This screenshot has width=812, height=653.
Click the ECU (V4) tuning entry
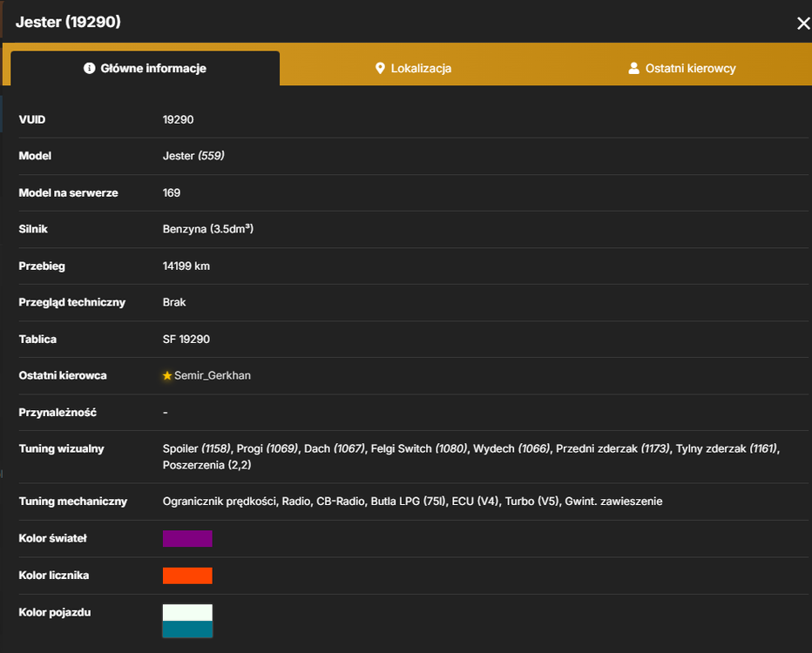[x=476, y=502]
